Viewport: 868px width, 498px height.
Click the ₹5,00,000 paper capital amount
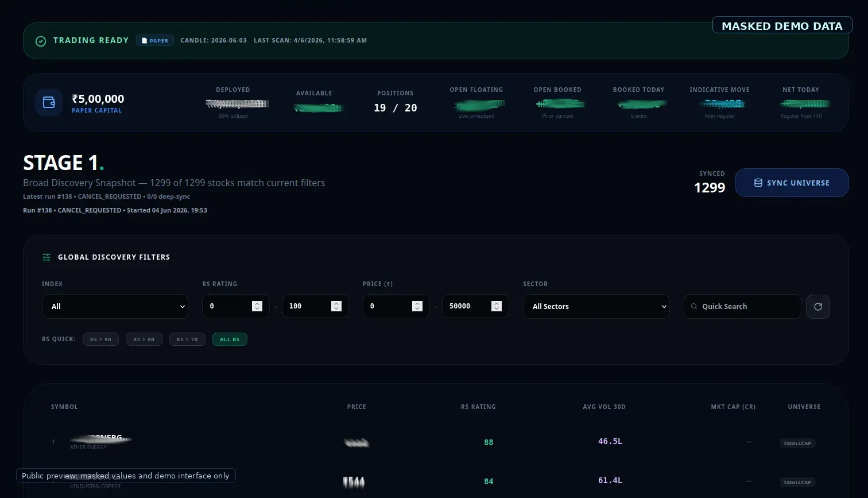98,99
